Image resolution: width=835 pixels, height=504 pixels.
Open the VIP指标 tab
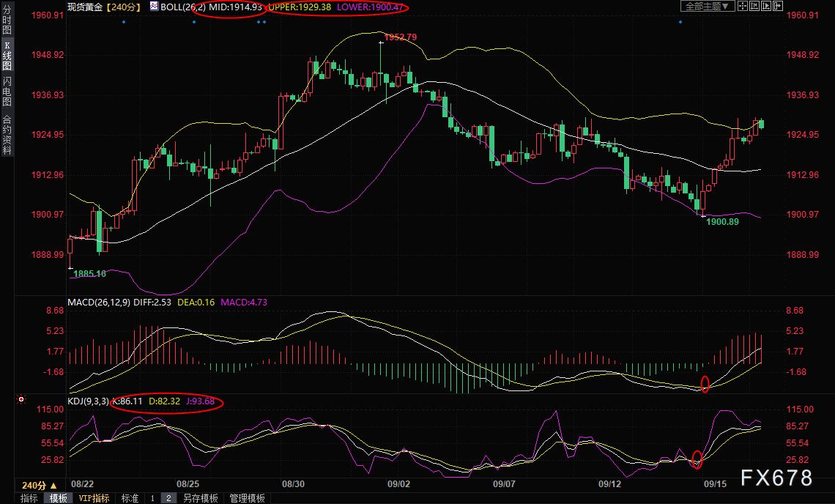point(94,498)
